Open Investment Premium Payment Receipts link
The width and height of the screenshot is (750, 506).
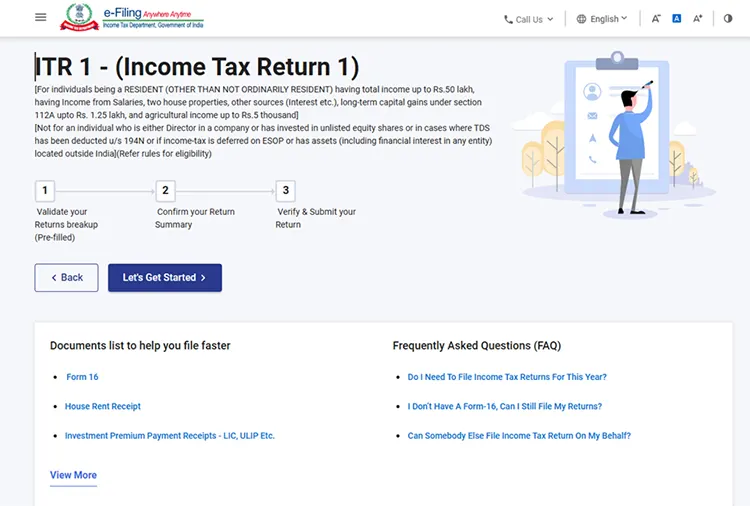[170, 436]
